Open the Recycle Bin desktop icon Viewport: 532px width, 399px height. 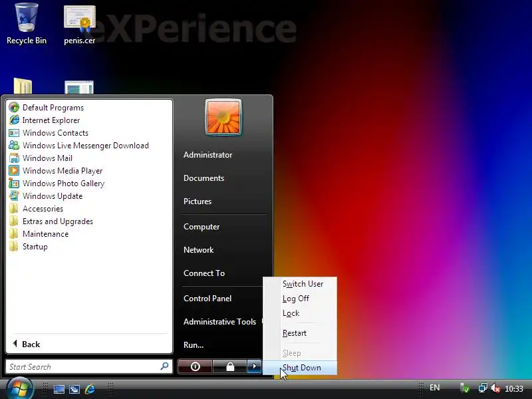pyautogui.click(x=27, y=24)
